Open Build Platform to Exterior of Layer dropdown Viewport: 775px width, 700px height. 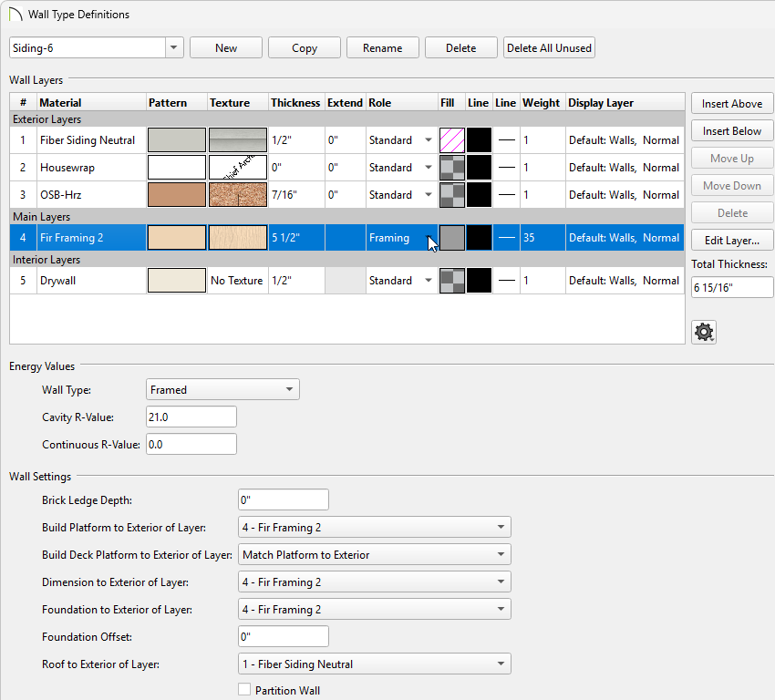[x=374, y=528]
